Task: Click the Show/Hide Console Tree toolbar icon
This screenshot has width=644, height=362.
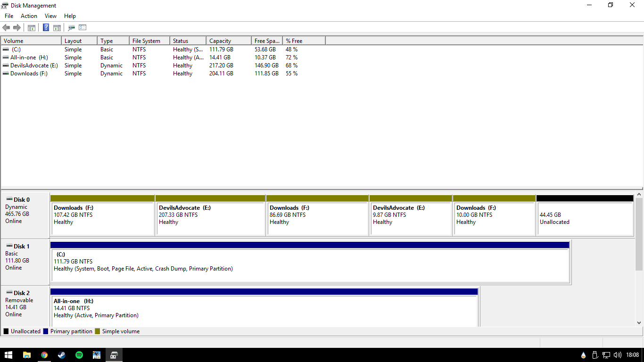Action: click(x=32, y=28)
